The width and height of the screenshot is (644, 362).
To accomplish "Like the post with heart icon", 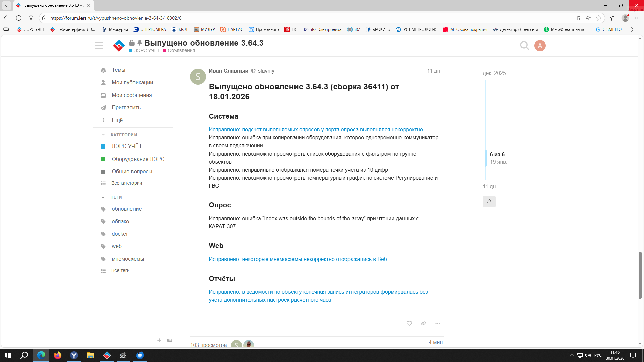I will pyautogui.click(x=409, y=323).
